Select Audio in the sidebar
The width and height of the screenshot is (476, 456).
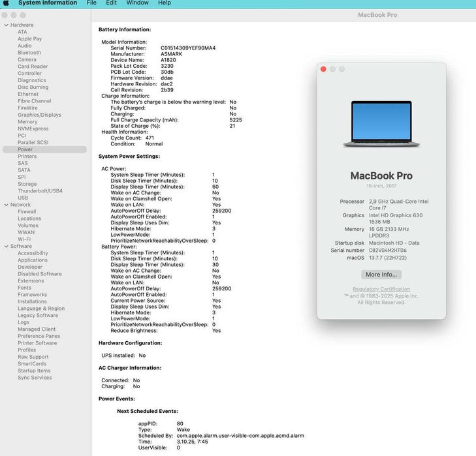pyautogui.click(x=25, y=46)
